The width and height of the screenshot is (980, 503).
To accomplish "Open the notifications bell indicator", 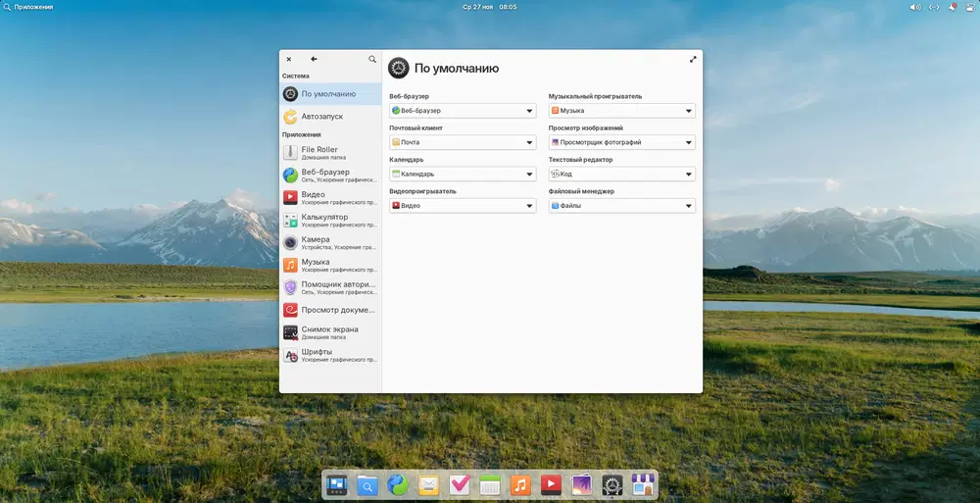I will [x=953, y=7].
